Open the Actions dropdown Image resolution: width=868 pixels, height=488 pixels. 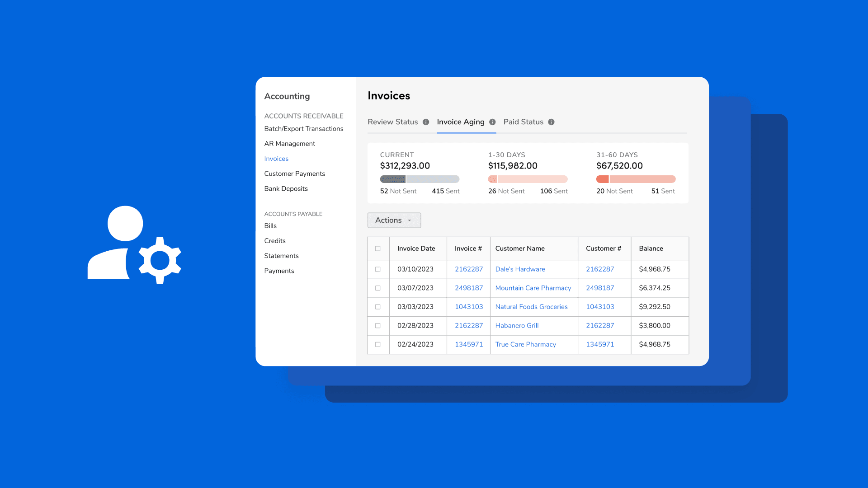coord(394,220)
